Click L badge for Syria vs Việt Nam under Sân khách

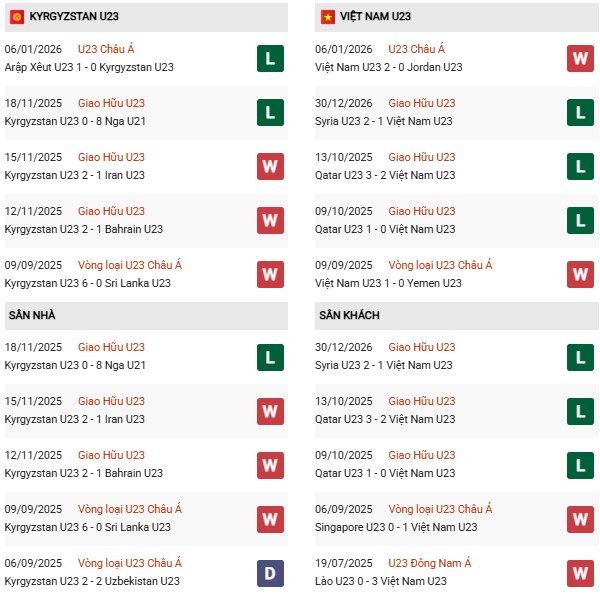[x=580, y=356]
